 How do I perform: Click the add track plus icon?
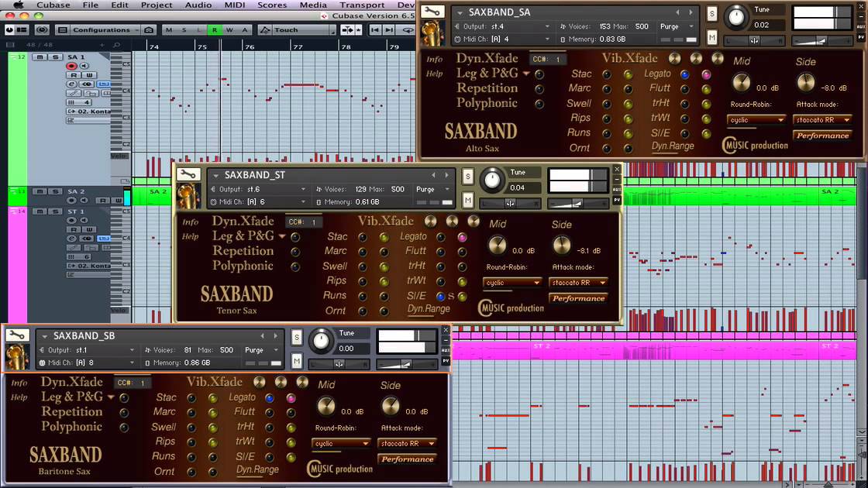coord(102,45)
